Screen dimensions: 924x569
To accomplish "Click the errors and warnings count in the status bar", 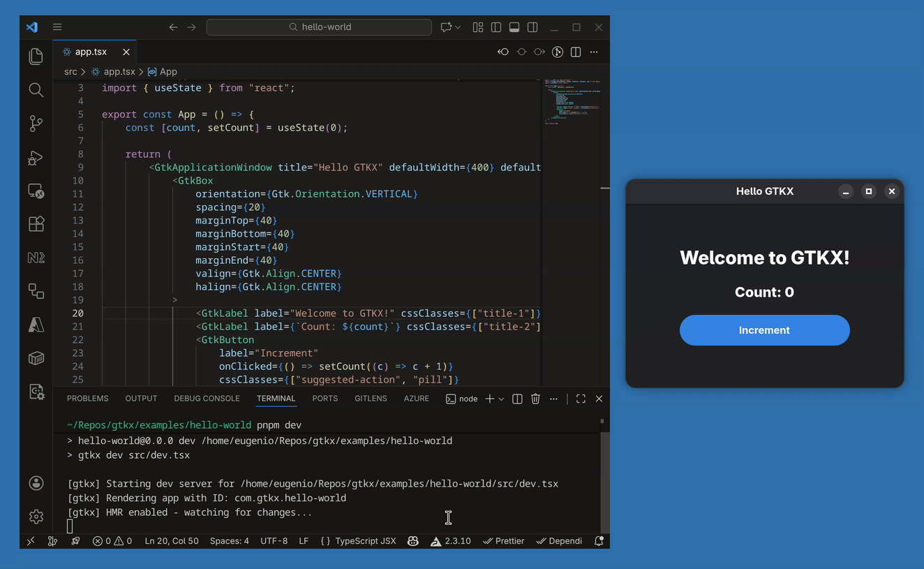I will [112, 541].
